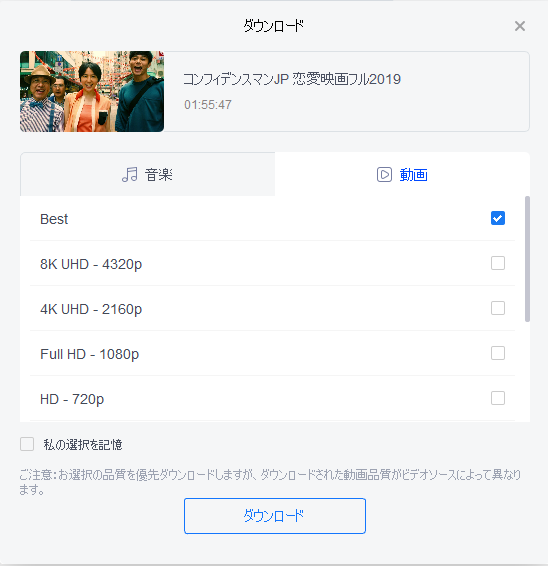Switch to the 音楽 tab

pos(147,174)
